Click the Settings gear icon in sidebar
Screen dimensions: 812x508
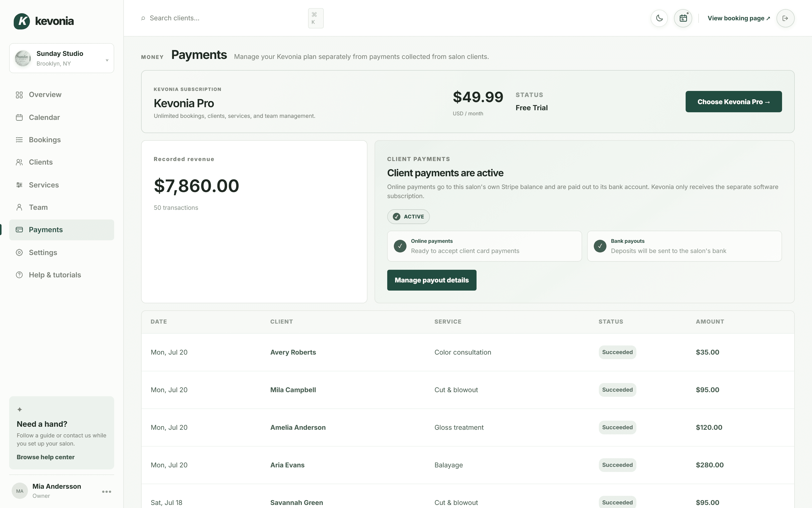(19, 252)
